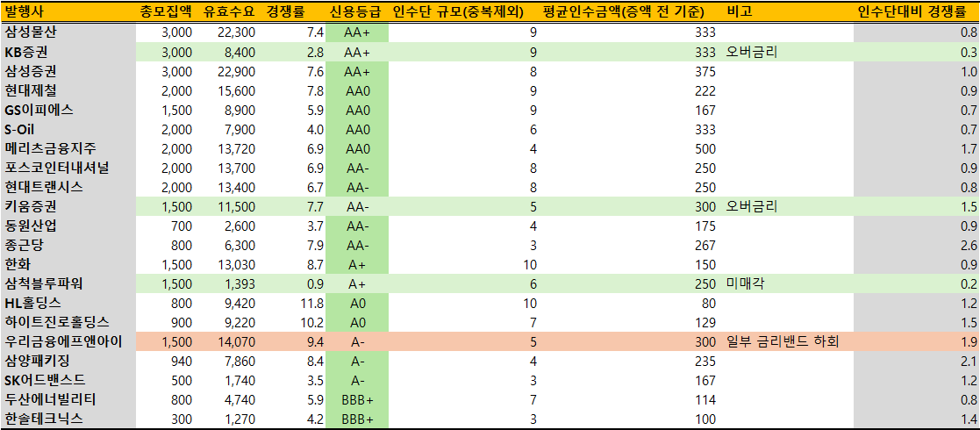Select the 총모집액 header cell
Image resolution: width=980 pixels, height=430 pixels.
click(164, 12)
